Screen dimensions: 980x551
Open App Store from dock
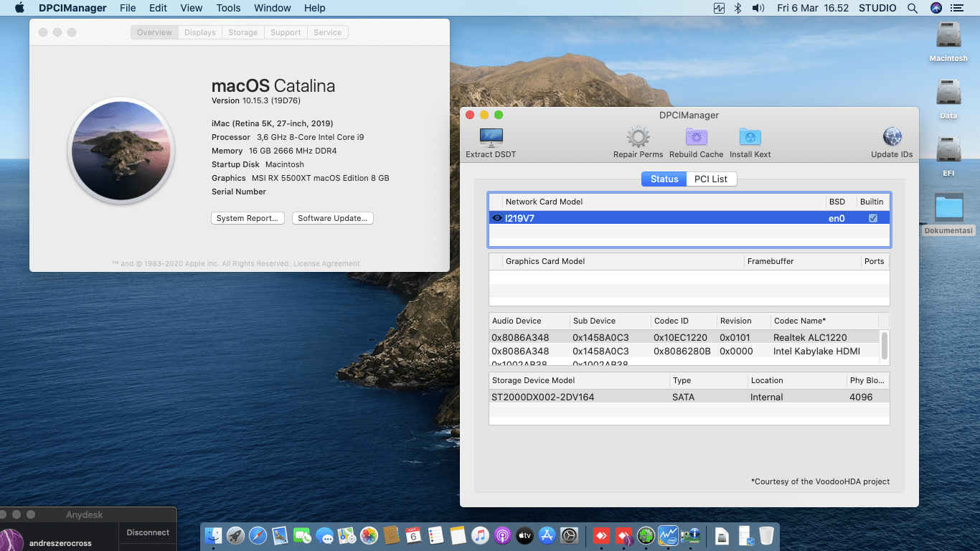tap(547, 535)
